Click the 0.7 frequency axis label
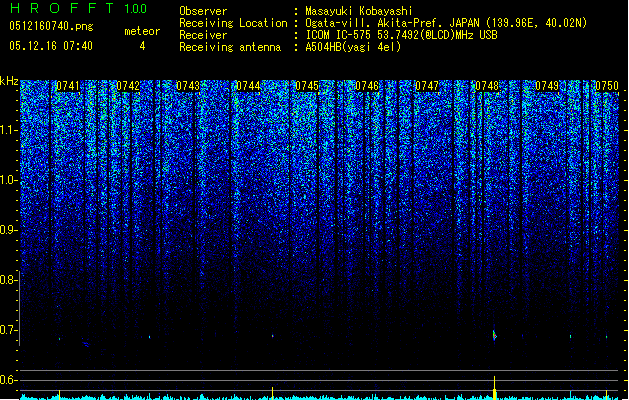629x400 pixels. pos(8,330)
